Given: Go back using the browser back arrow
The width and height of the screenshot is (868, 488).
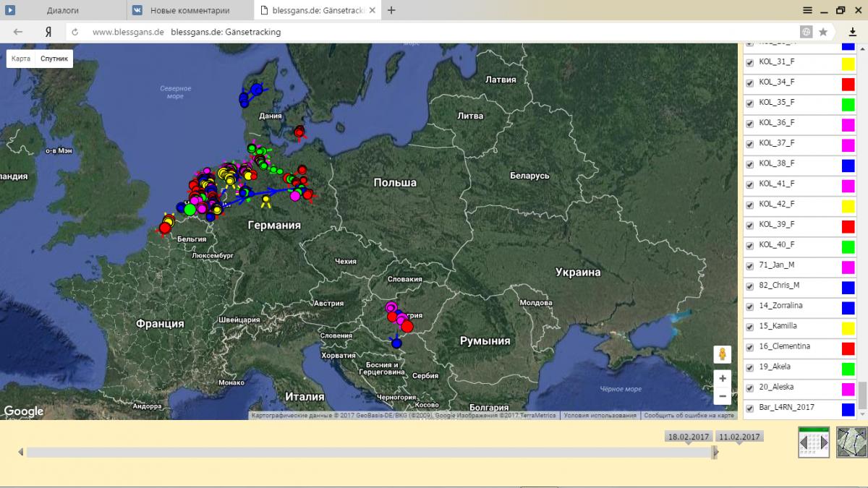Looking at the screenshot, I should [18, 32].
